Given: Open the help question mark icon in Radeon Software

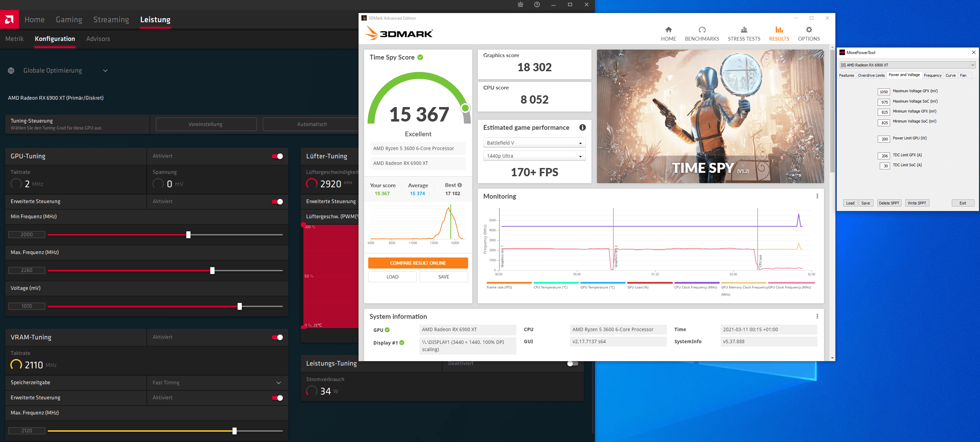Looking at the screenshot, I should pos(537,4).
